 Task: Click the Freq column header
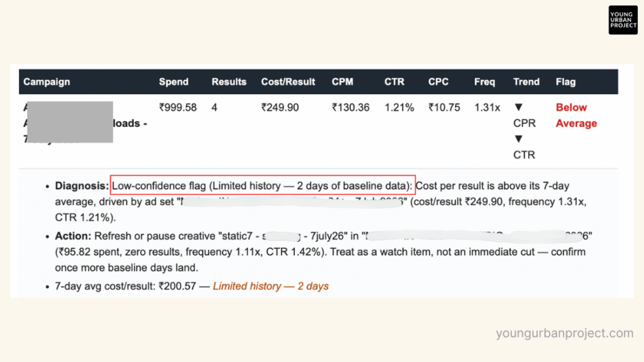[x=485, y=82]
